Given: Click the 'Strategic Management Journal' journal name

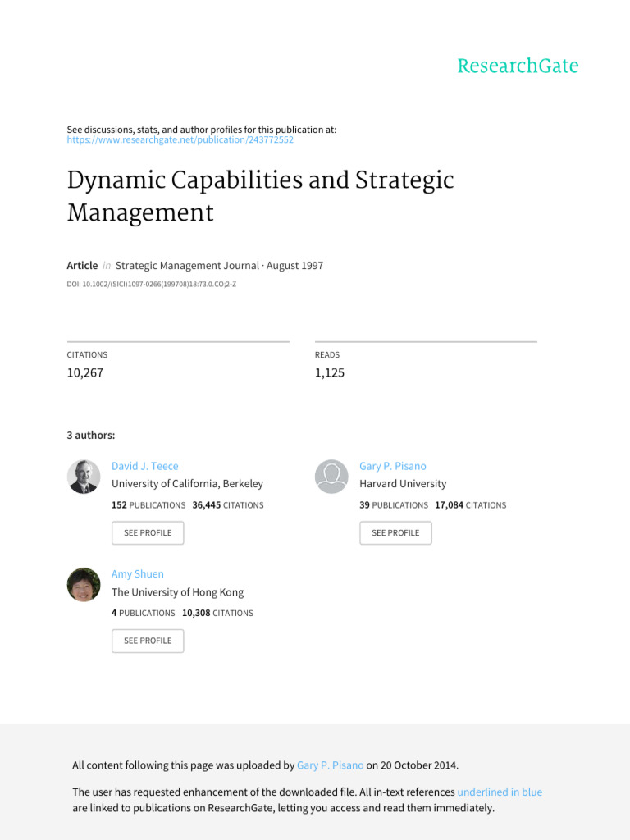Looking at the screenshot, I should pos(188,266).
